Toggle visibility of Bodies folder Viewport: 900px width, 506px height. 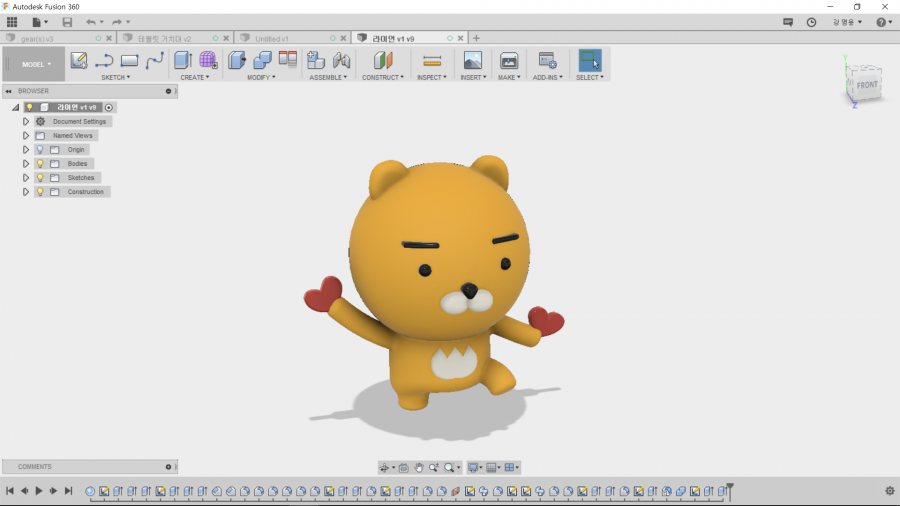[40, 164]
